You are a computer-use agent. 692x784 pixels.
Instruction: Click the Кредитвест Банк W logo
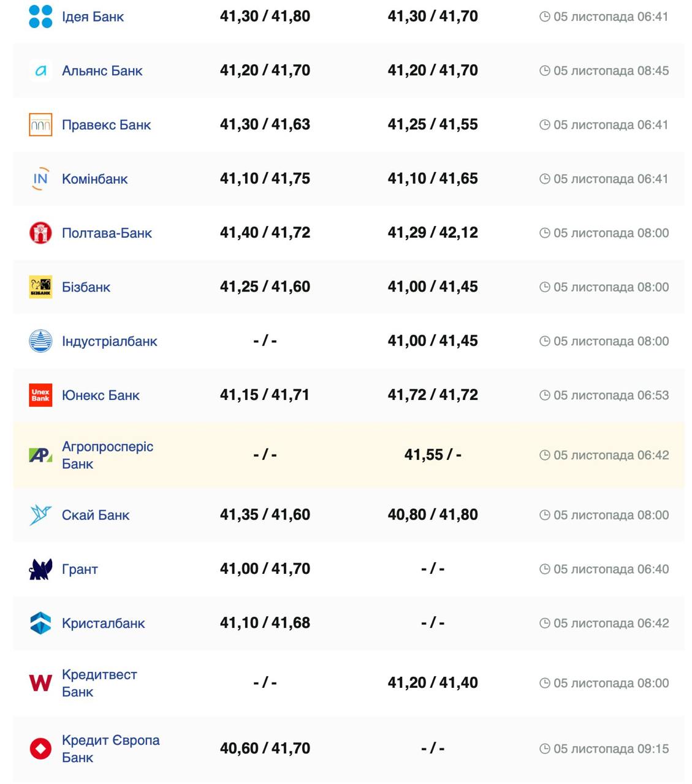point(40,683)
